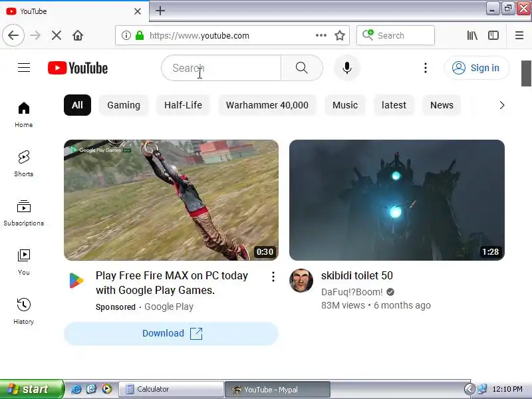Click the green padlock security icon
The height and width of the screenshot is (399, 532).
click(140, 35)
